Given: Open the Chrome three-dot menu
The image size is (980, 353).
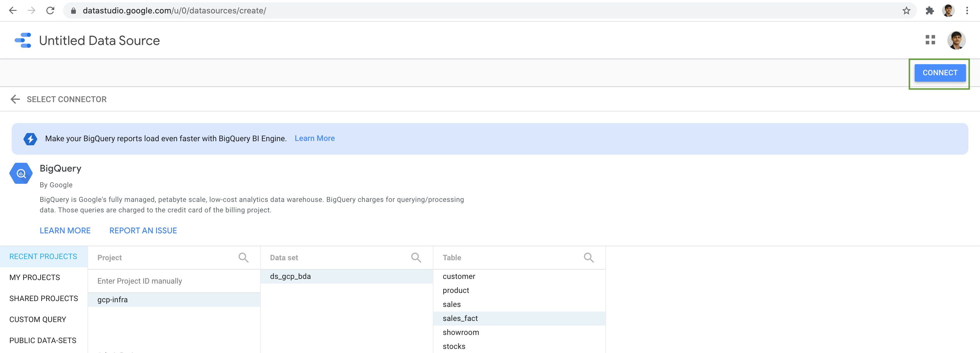Looking at the screenshot, I should coord(967,11).
